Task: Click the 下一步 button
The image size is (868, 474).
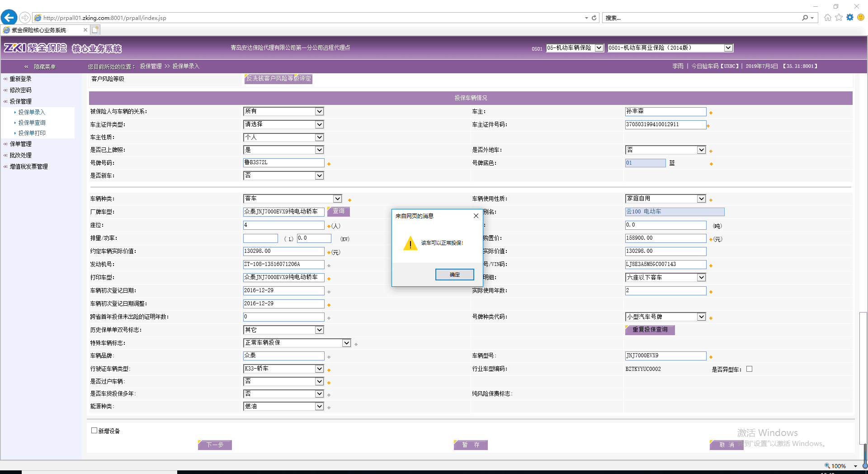Action: point(215,445)
